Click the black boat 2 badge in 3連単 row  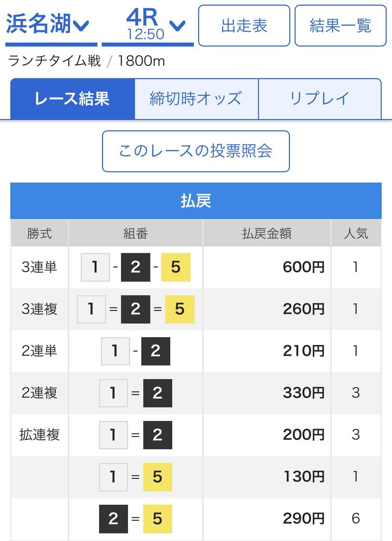coord(136,267)
